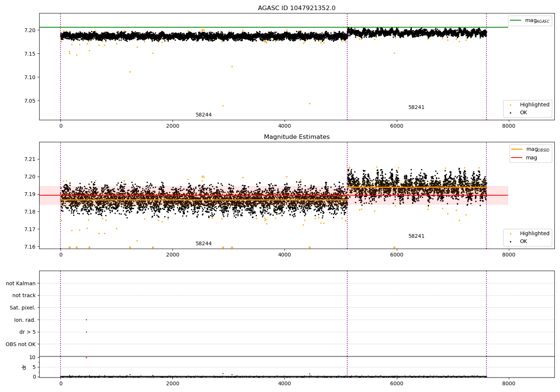This screenshot has width=560, height=392.
Task: Click the not track axis label
Action: (x=24, y=296)
